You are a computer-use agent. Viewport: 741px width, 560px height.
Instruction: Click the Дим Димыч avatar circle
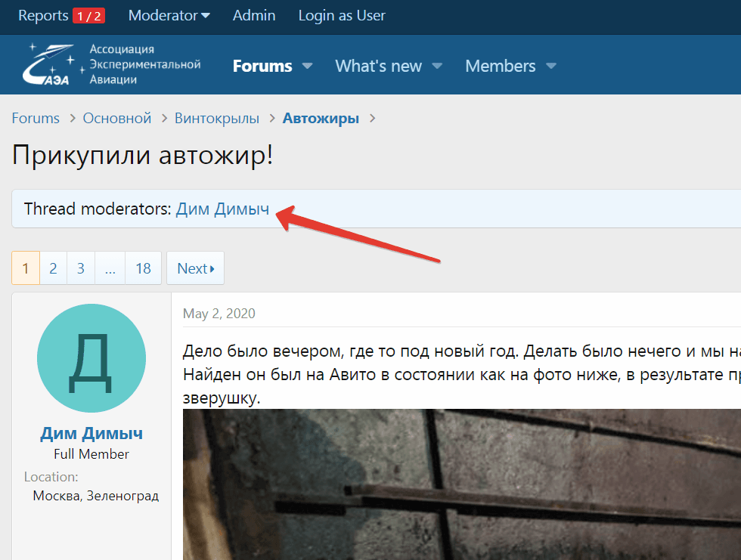coord(91,358)
